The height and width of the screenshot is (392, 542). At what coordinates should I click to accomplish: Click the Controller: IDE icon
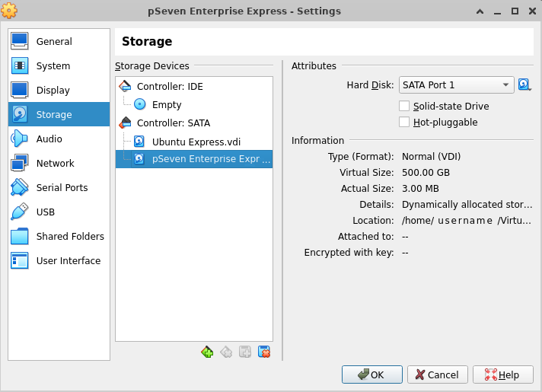[x=126, y=86]
